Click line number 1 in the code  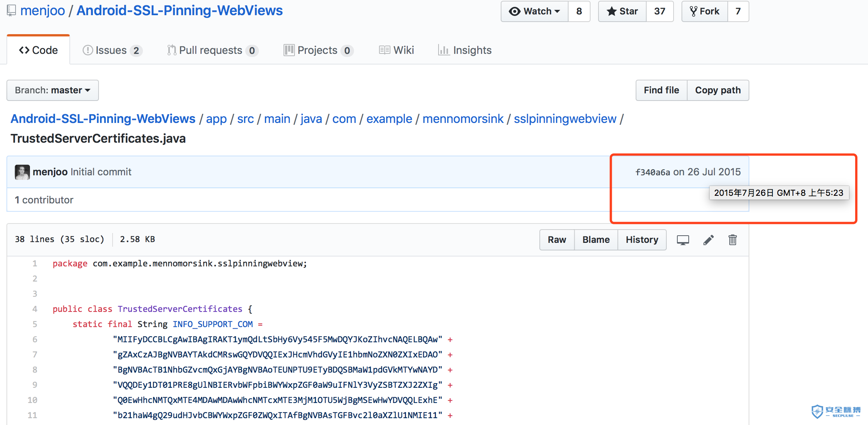click(x=34, y=263)
